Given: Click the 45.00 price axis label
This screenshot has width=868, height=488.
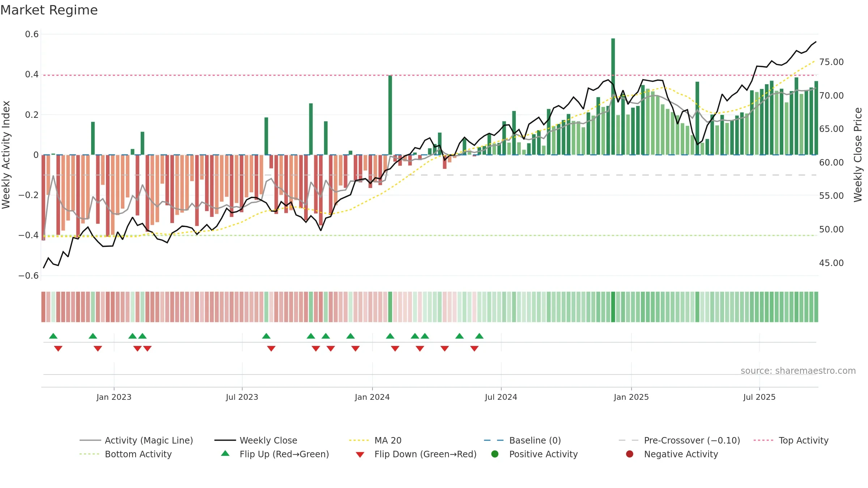Looking at the screenshot, I should coord(831,263).
